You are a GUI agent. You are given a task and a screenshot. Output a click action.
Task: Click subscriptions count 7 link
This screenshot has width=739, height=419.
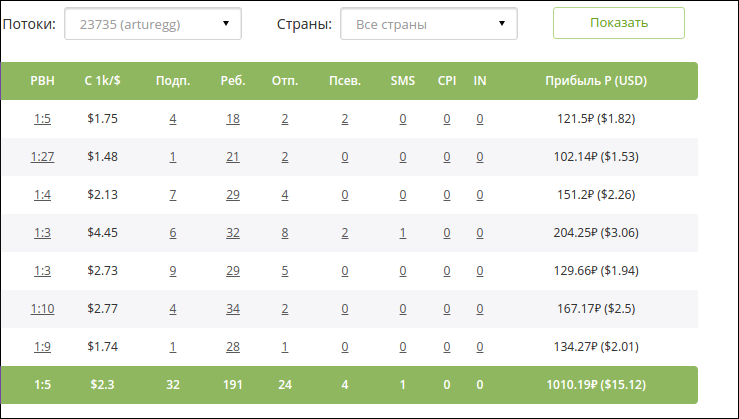click(x=173, y=195)
